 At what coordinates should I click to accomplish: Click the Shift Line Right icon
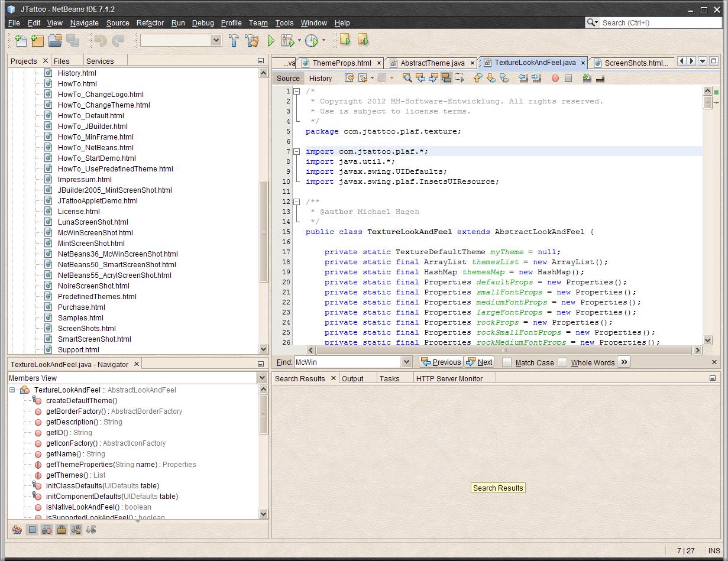(x=536, y=78)
